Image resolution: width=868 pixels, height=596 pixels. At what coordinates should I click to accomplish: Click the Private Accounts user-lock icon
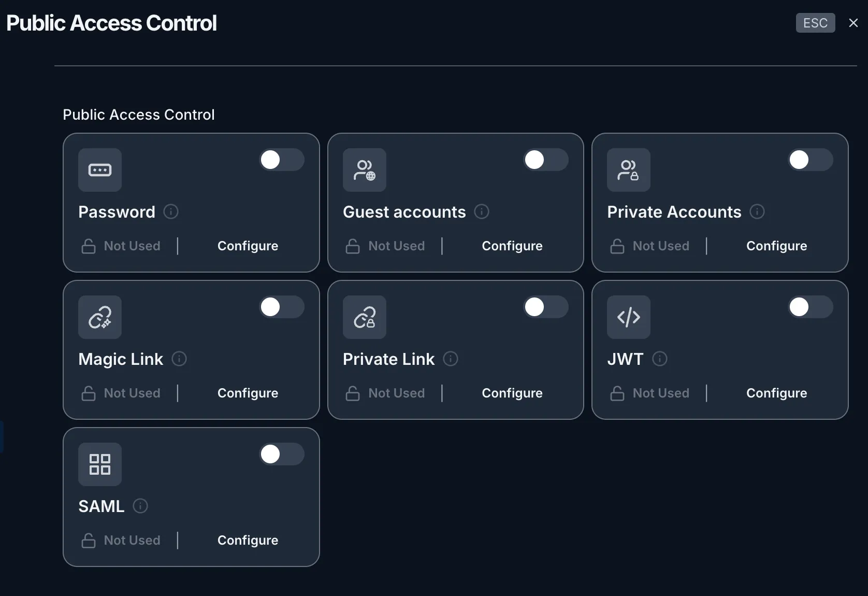(629, 170)
